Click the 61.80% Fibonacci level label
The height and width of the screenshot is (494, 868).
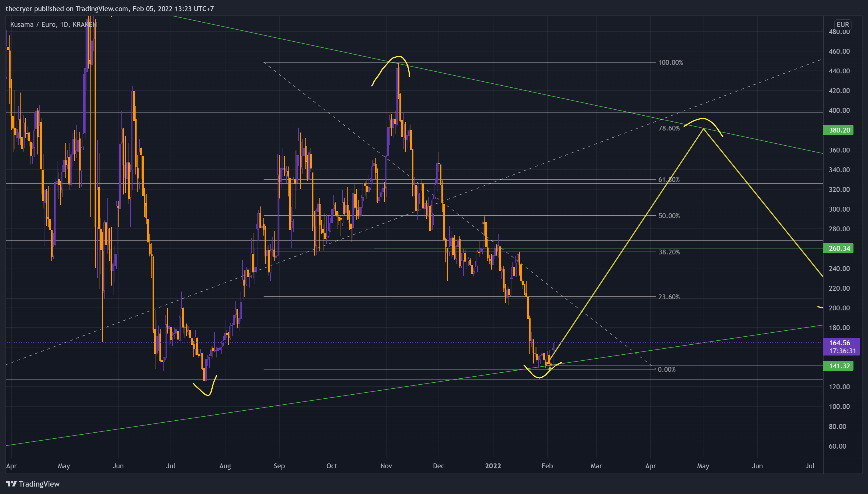tap(669, 180)
